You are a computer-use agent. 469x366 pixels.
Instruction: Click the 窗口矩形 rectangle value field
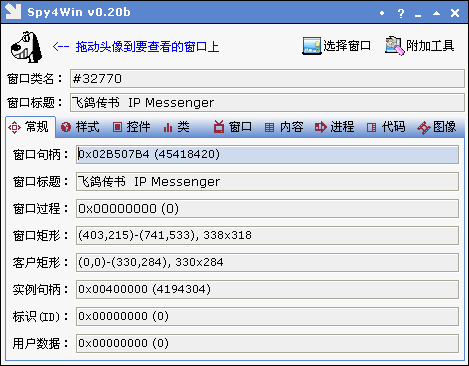pyautogui.click(x=267, y=235)
